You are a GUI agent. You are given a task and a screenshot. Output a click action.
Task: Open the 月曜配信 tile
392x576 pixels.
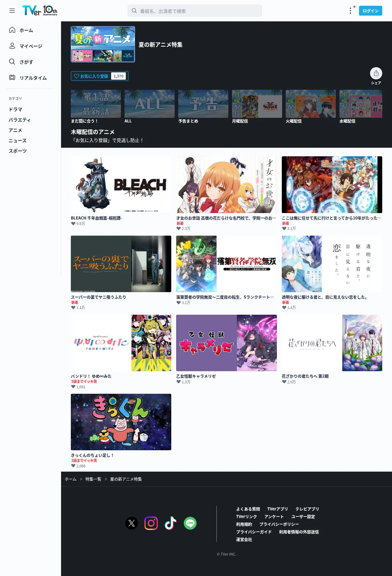click(x=257, y=104)
